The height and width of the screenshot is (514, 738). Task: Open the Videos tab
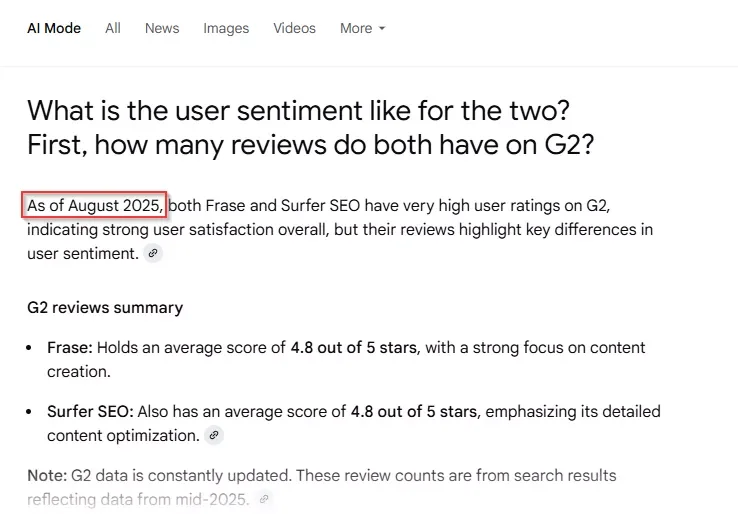coord(294,28)
